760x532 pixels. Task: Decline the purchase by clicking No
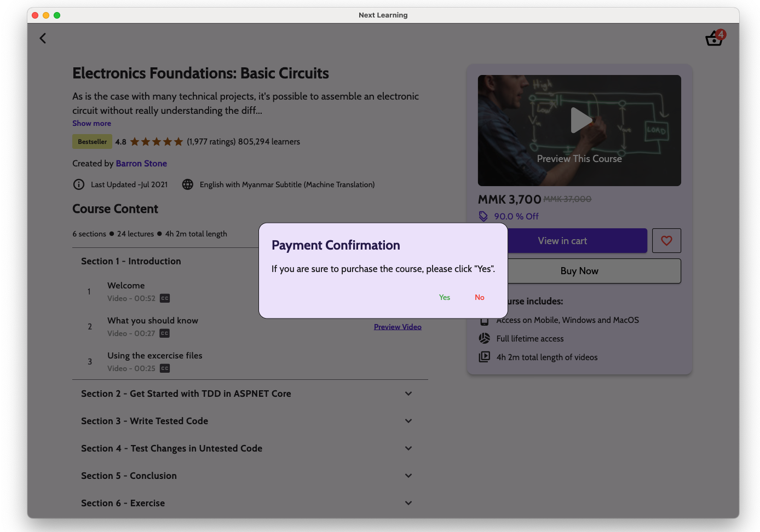point(480,297)
